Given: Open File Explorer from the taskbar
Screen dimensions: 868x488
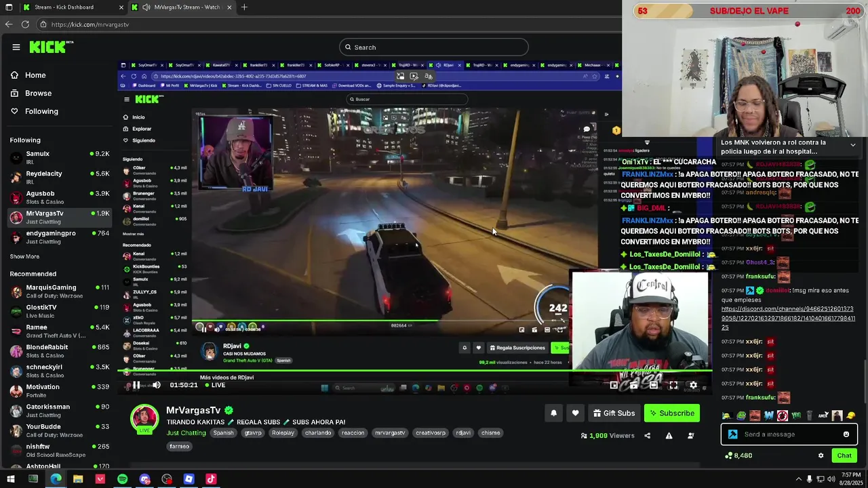Looking at the screenshot, I should (x=78, y=479).
